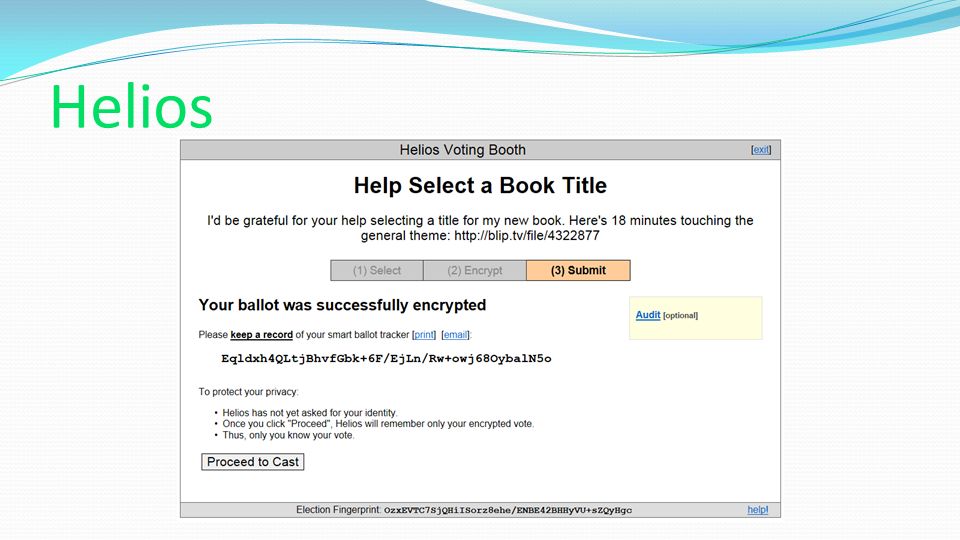Image resolution: width=960 pixels, height=540 pixels.
Task: Click the smart ballot tracker code
Action: pyautogui.click(x=386, y=358)
